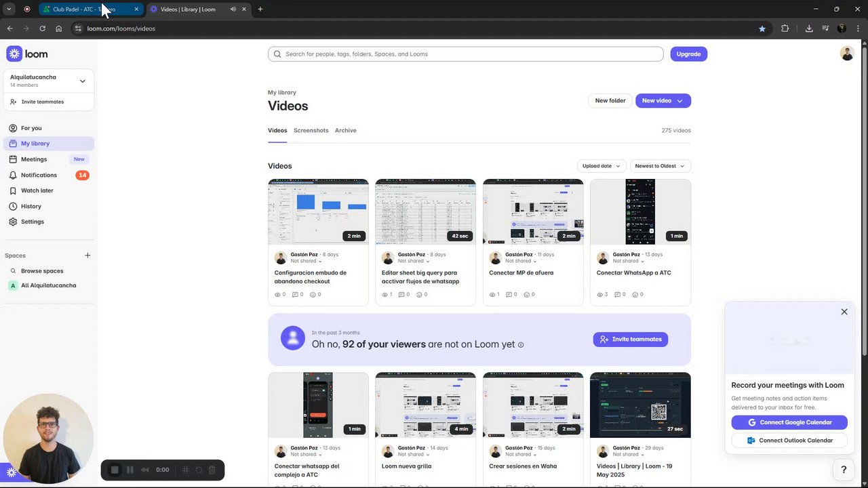Open the browser downloads icon

point(809,28)
